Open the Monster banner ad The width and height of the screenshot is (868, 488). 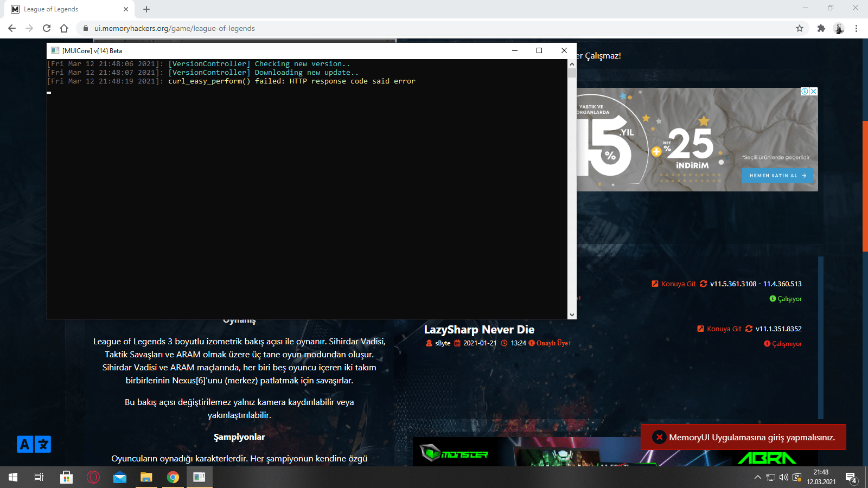pos(455,453)
